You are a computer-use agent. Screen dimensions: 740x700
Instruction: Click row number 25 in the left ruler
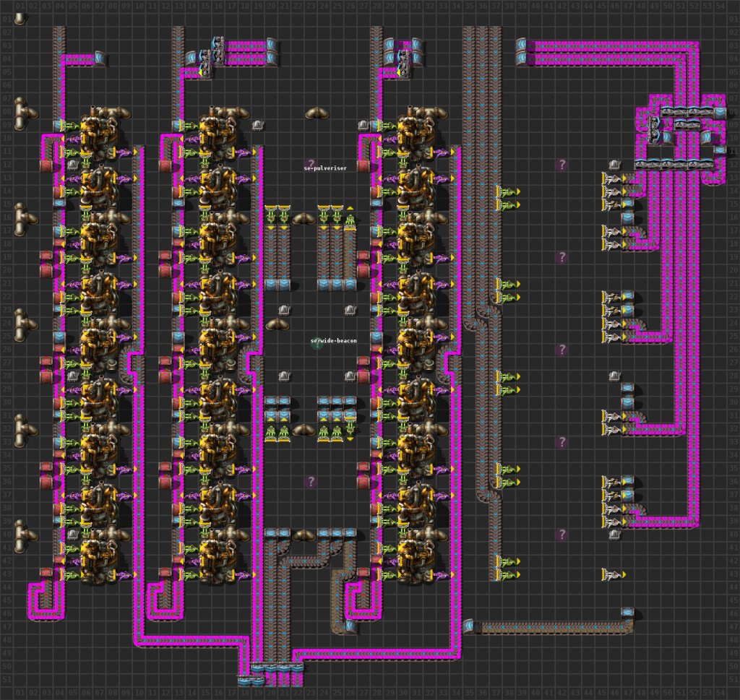click(x=6, y=337)
